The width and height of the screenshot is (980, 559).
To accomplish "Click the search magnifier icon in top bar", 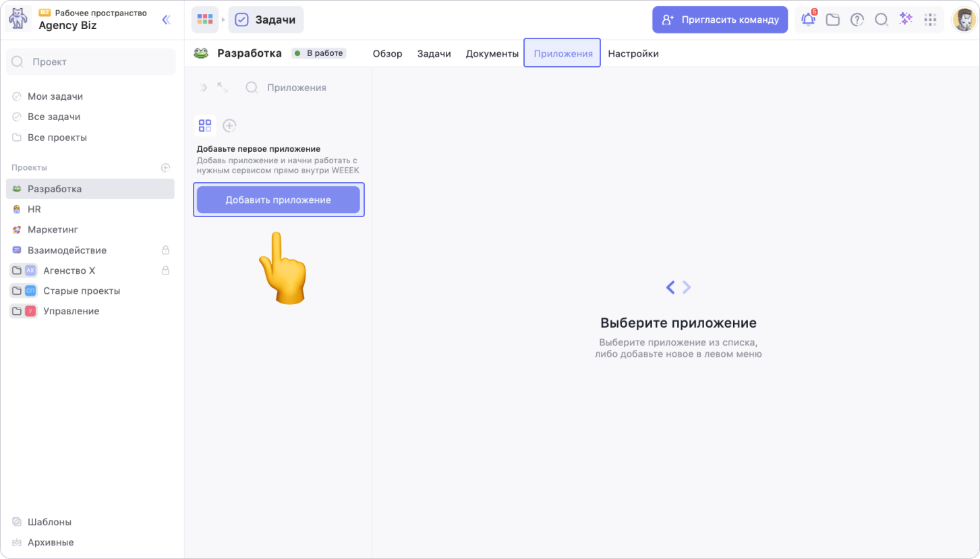I will pyautogui.click(x=882, y=20).
